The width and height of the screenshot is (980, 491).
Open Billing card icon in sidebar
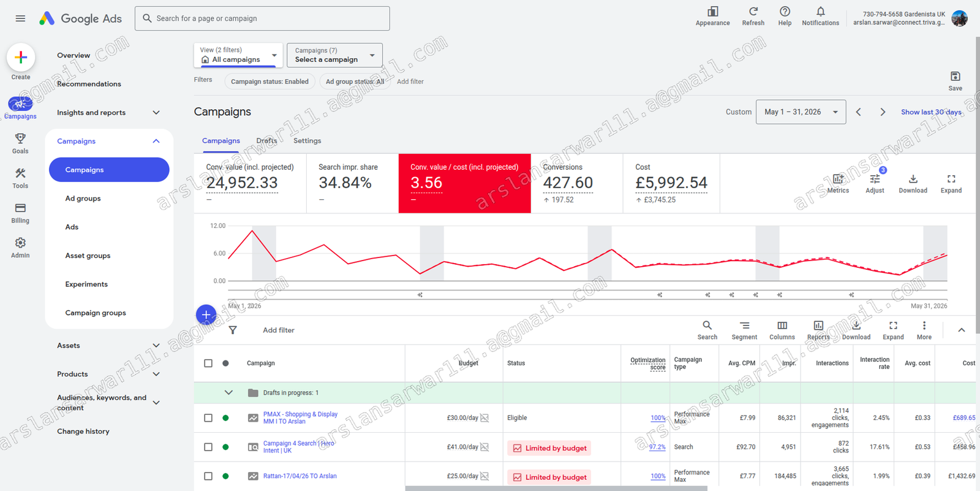[x=20, y=208]
